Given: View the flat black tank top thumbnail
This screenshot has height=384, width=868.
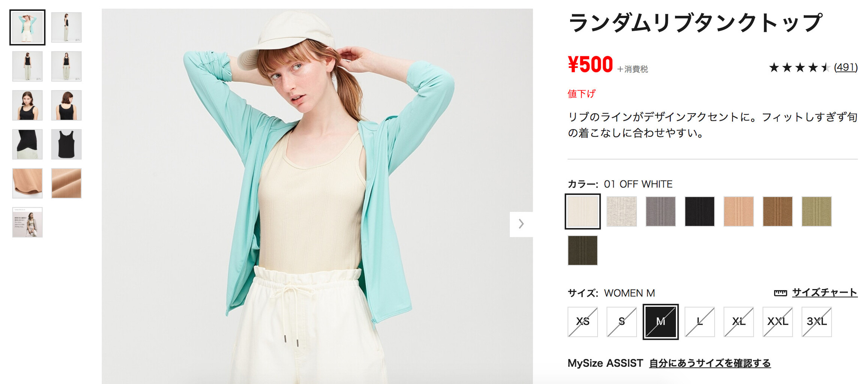Looking at the screenshot, I should coord(66,144).
